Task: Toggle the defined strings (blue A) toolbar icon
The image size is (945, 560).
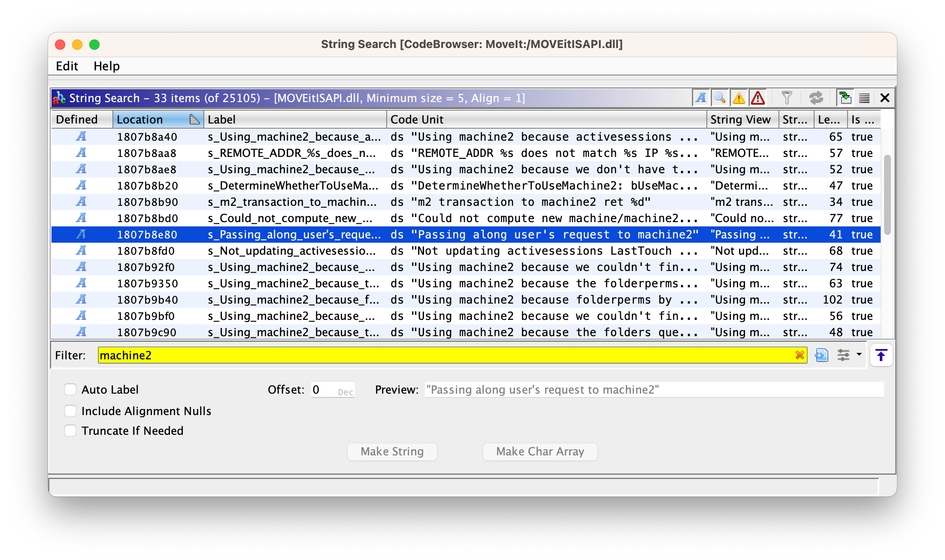Action: [x=701, y=98]
